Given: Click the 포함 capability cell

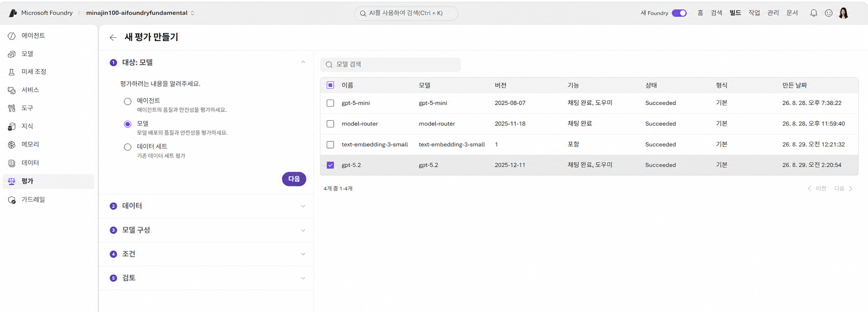Looking at the screenshot, I should coord(573,144).
